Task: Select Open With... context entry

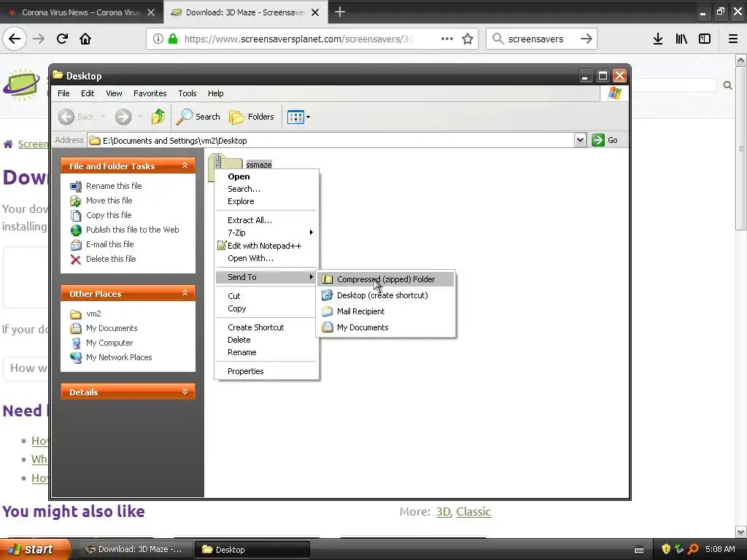Action: point(266,258)
